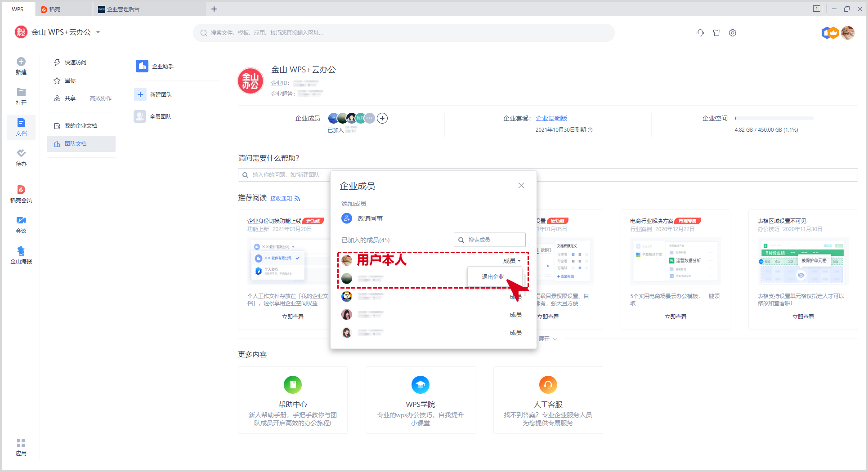Click the panda avatar member row
This screenshot has width=868, height=472.
click(x=433, y=297)
